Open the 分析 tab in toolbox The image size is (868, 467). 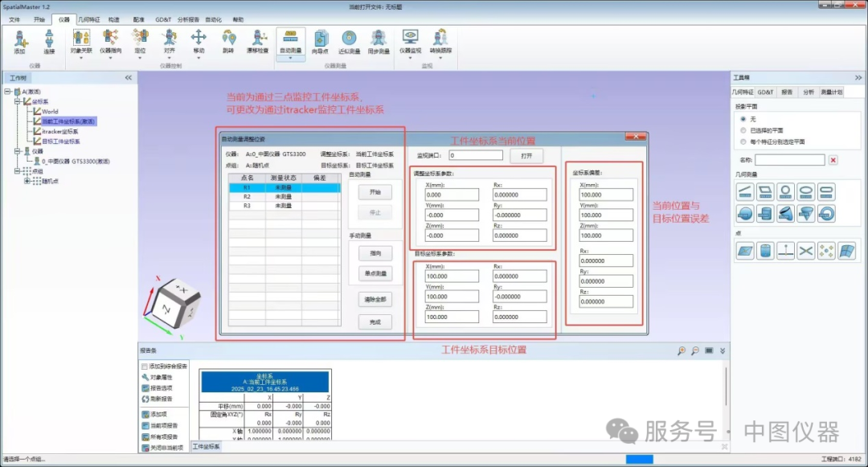[x=809, y=92]
